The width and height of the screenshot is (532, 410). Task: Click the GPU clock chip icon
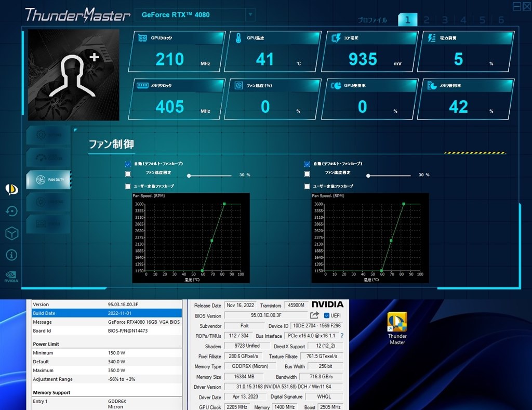pos(142,38)
